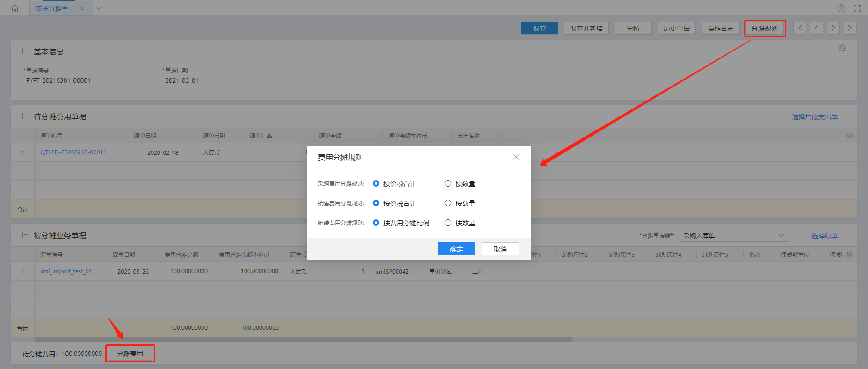868x369 pixels.
Task: Close the 费用分摊规则 dialog with X
Action: [x=516, y=157]
